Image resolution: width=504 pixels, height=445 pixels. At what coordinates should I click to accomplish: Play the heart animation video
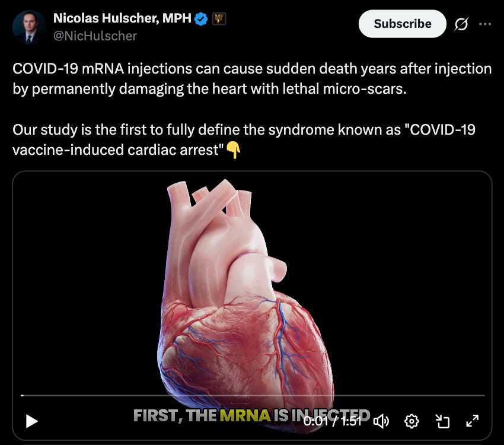(32, 421)
